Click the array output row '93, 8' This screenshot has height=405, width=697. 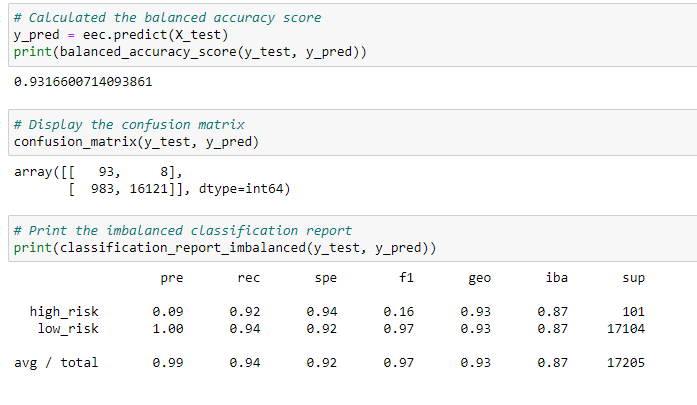98,172
